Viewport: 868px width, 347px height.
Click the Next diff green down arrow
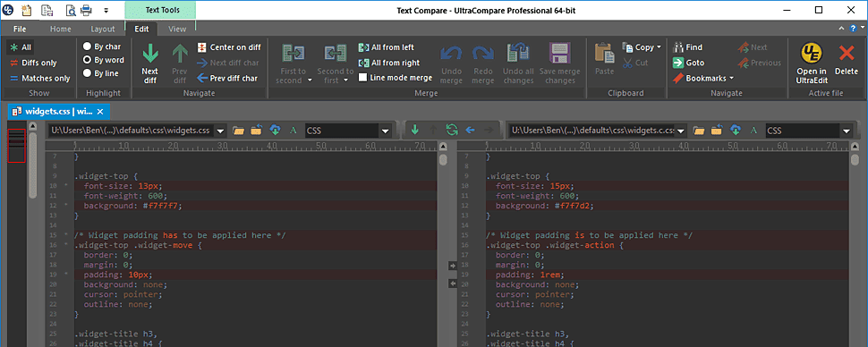(x=150, y=55)
